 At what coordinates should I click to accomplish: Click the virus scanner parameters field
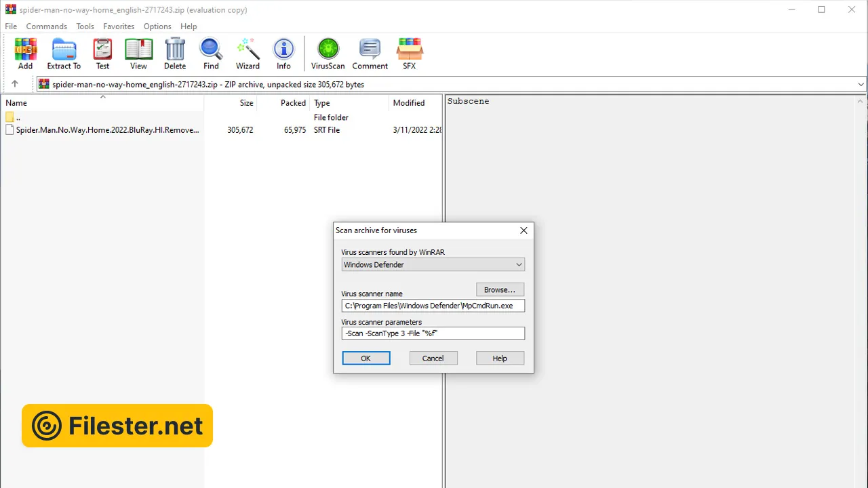click(x=433, y=333)
